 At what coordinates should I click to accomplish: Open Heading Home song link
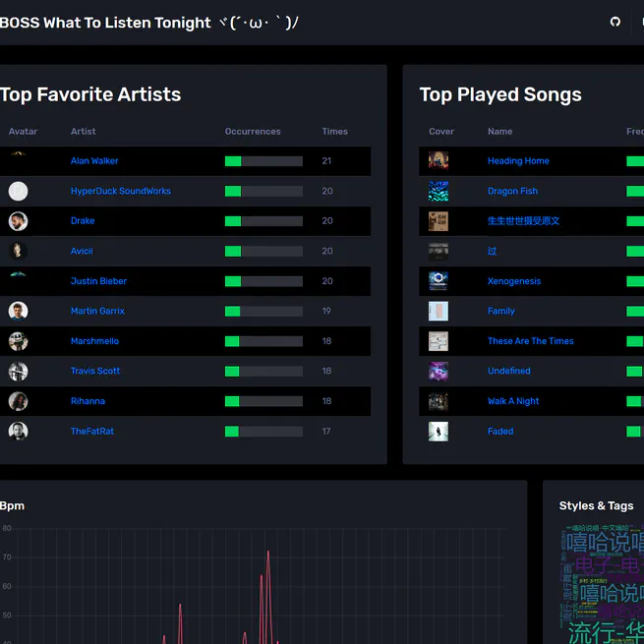pyautogui.click(x=518, y=161)
